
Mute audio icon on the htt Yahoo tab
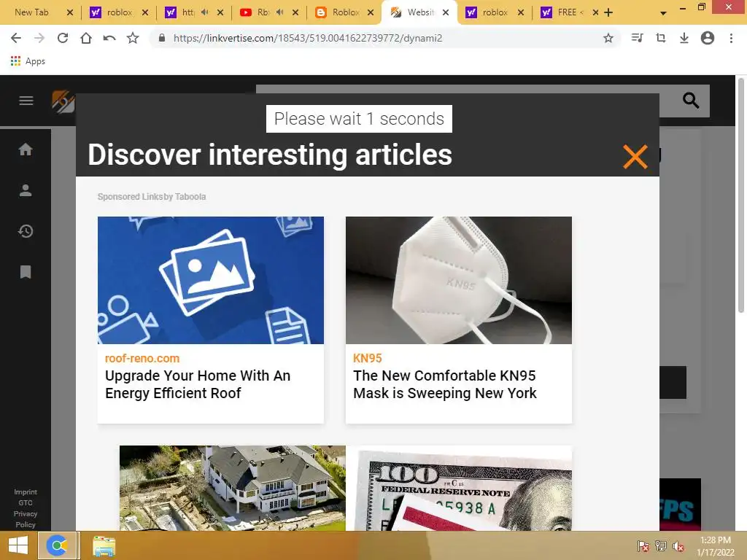click(x=205, y=12)
